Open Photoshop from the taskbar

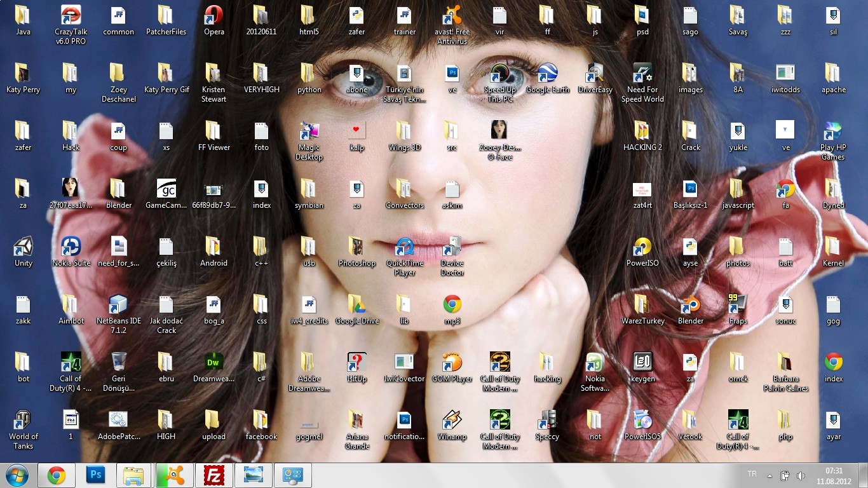click(x=95, y=475)
